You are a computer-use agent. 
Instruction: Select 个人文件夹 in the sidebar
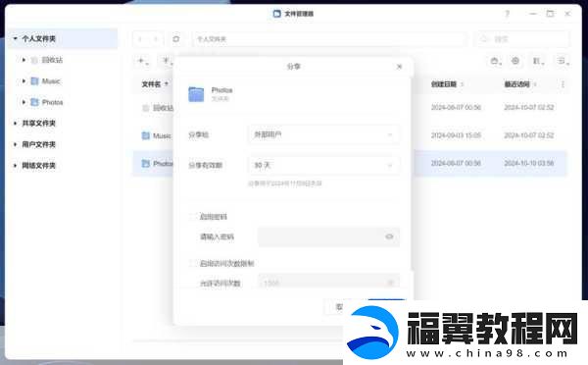38,38
